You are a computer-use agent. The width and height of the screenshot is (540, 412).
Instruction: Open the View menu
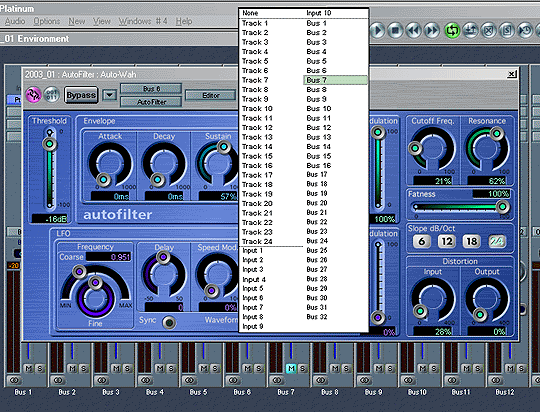(102, 21)
